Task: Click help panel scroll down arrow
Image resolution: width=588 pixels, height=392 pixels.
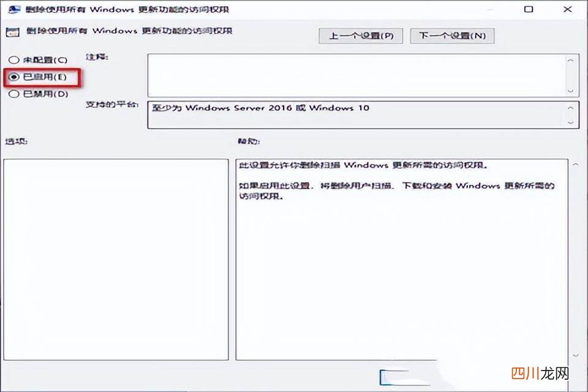Action: [576, 355]
